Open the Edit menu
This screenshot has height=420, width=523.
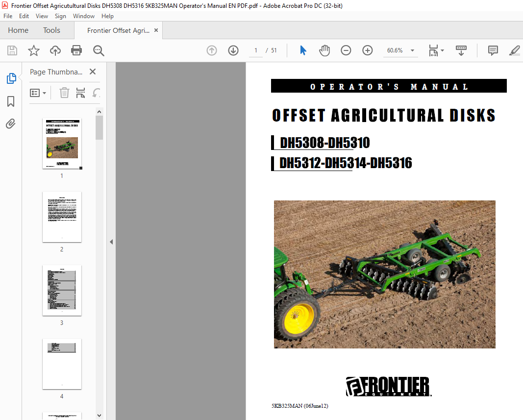24,16
